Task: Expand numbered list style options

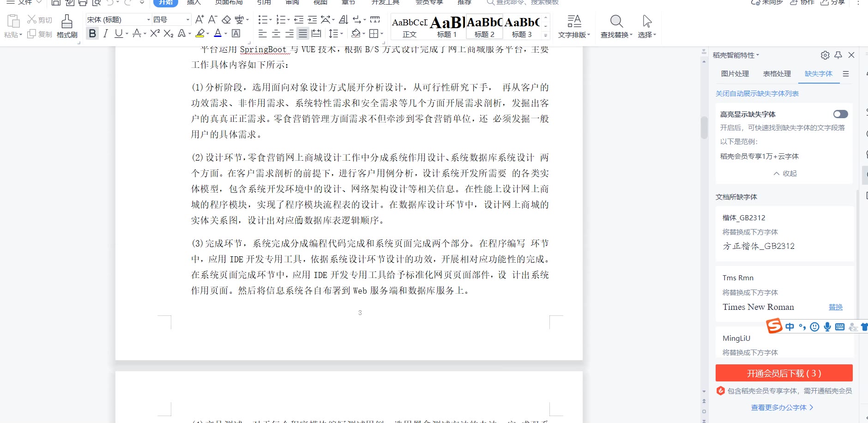Action: pos(289,20)
